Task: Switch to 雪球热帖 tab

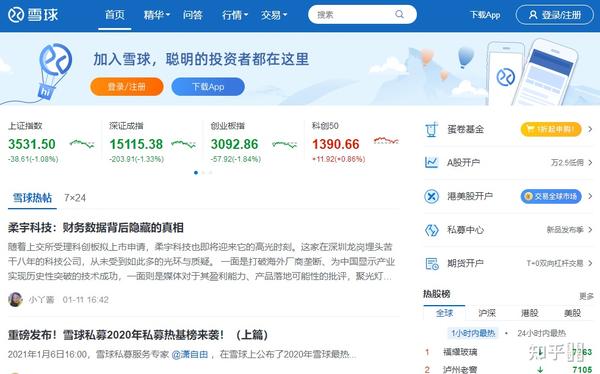Action: 32,198
